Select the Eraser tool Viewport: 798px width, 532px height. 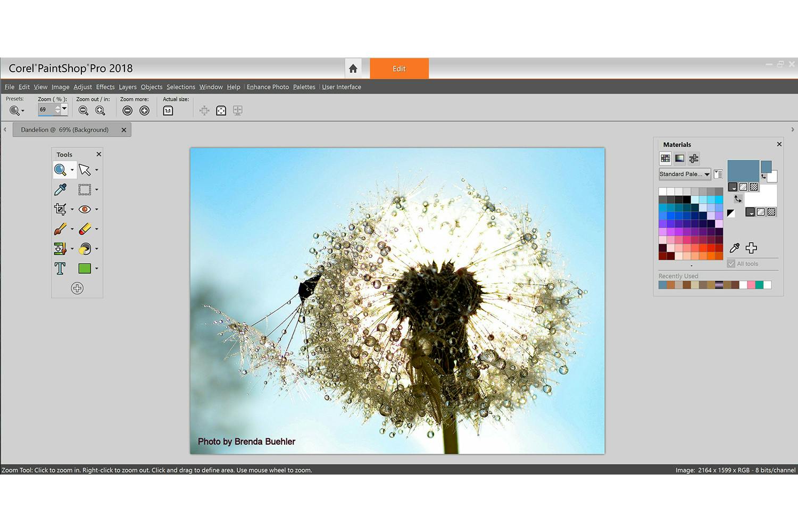tap(84, 229)
